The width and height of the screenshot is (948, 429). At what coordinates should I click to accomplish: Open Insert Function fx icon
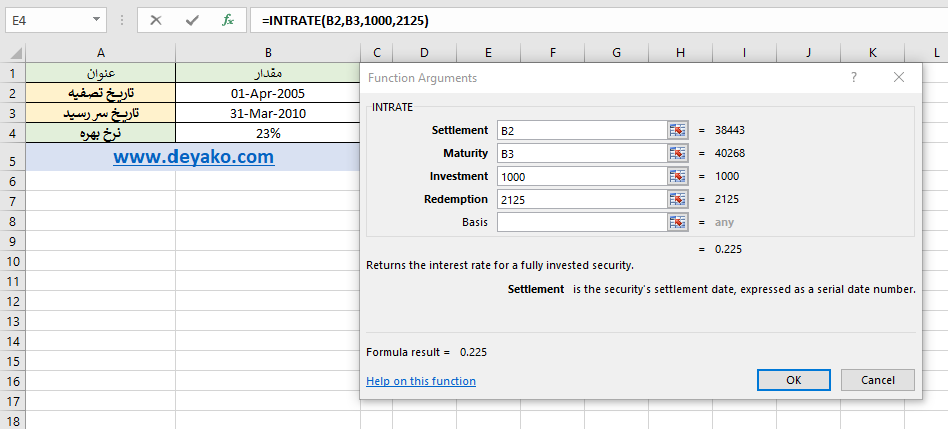click(x=228, y=20)
